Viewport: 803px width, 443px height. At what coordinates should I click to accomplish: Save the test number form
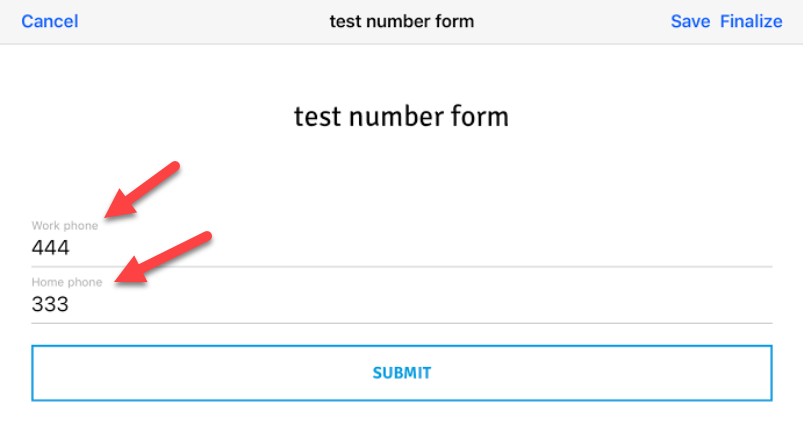pyautogui.click(x=690, y=21)
